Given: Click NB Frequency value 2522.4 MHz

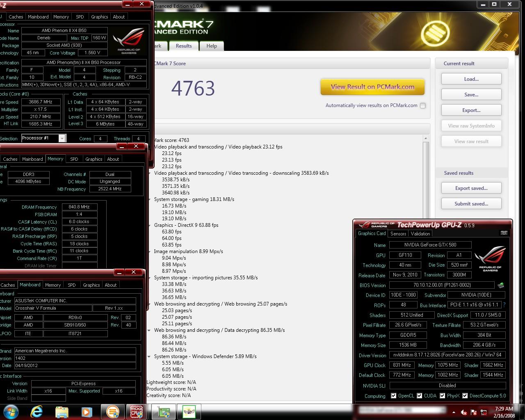Looking at the screenshot, I should click(x=110, y=189).
